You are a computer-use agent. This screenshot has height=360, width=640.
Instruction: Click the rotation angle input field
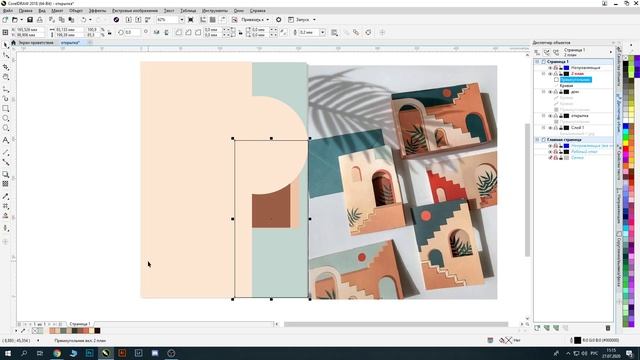[x=132, y=33]
